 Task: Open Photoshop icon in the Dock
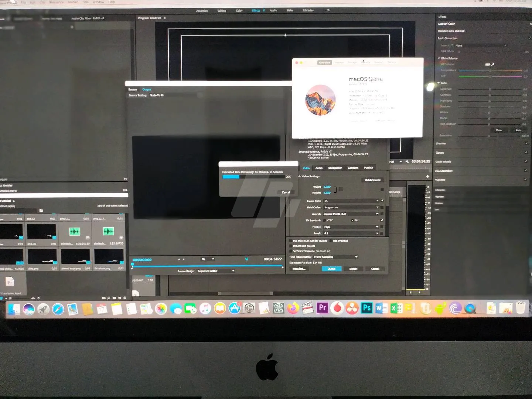tap(367, 308)
